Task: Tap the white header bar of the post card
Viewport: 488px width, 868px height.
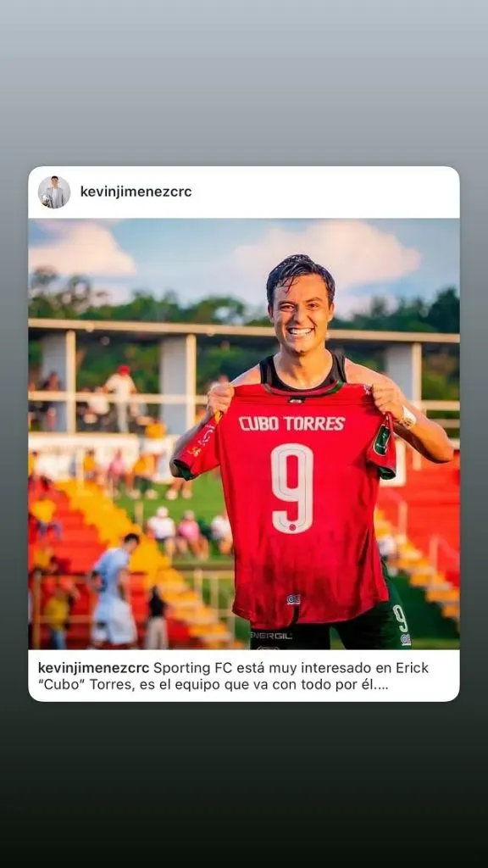Action: coord(244,192)
